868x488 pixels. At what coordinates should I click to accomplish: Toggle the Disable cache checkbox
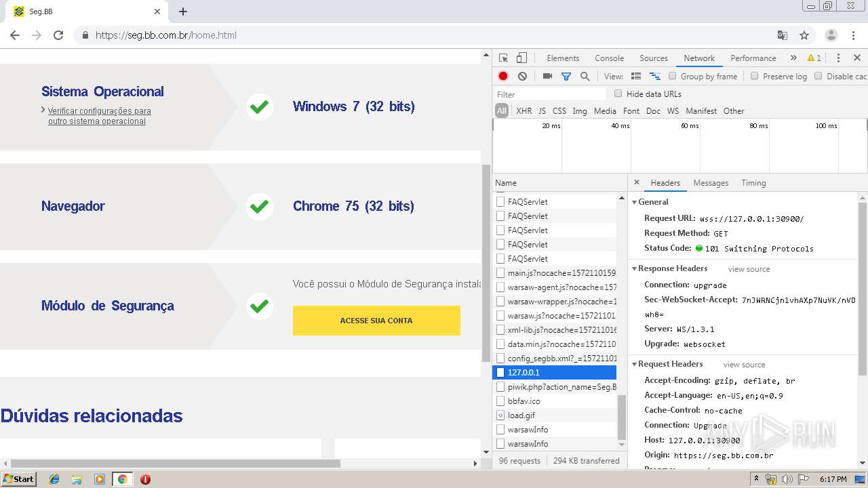tap(818, 76)
